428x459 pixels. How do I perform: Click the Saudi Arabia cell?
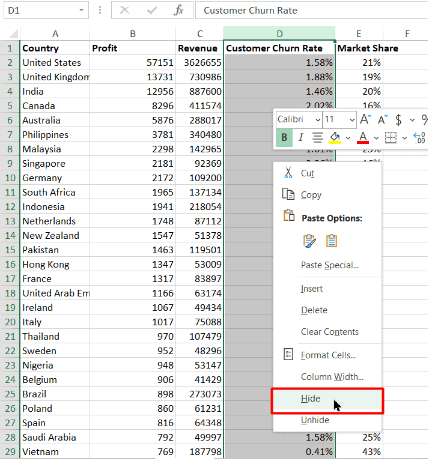(x=55, y=437)
